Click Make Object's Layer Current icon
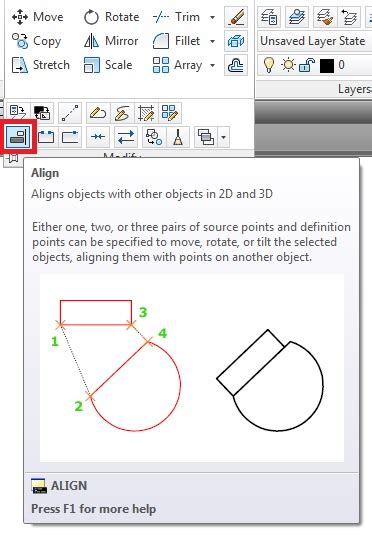 click(x=297, y=17)
